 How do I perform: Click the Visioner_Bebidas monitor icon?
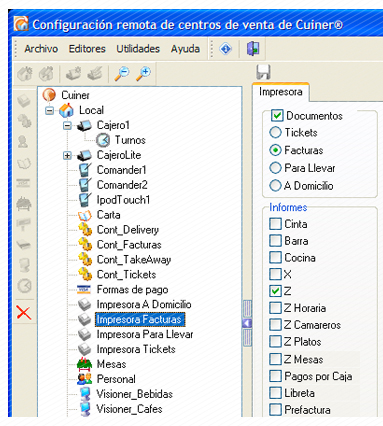tap(85, 394)
